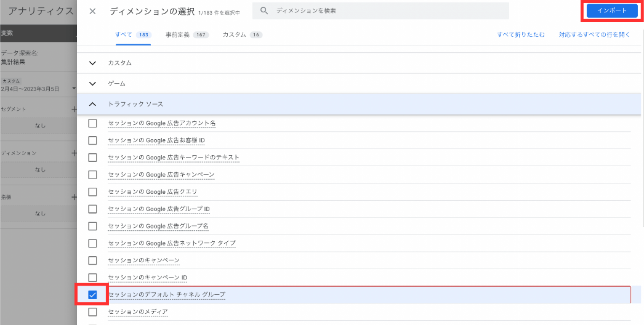This screenshot has height=325, width=644.
Task: Add a segment with the plus icon
Action: click(74, 110)
